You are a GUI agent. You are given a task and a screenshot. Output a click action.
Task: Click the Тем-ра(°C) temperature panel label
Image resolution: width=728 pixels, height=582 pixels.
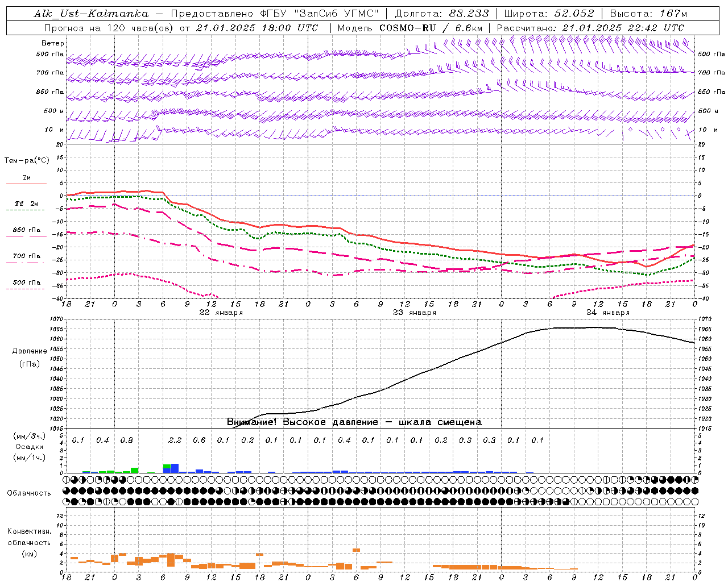(x=27, y=161)
